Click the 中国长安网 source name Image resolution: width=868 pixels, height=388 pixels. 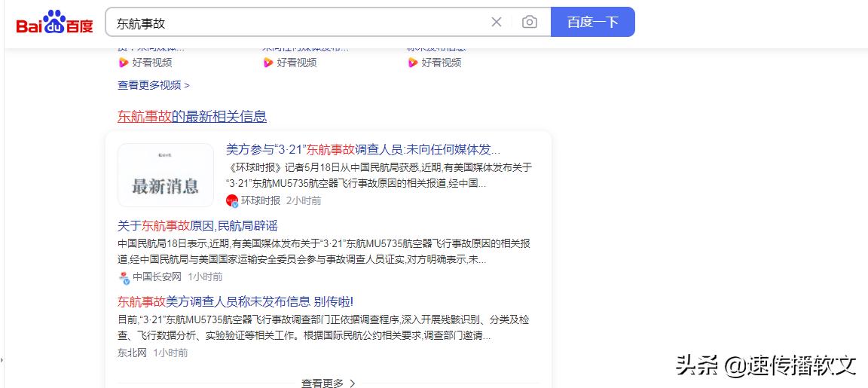(x=157, y=276)
